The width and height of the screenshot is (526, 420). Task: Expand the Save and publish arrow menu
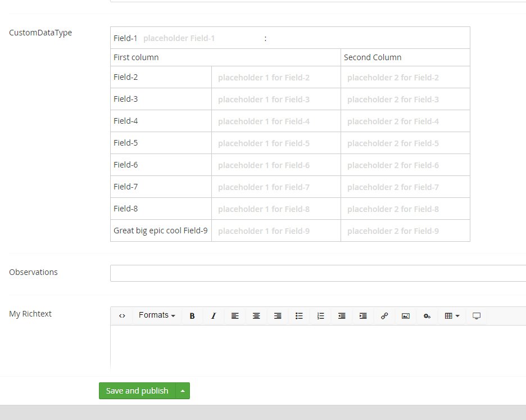[183, 391]
